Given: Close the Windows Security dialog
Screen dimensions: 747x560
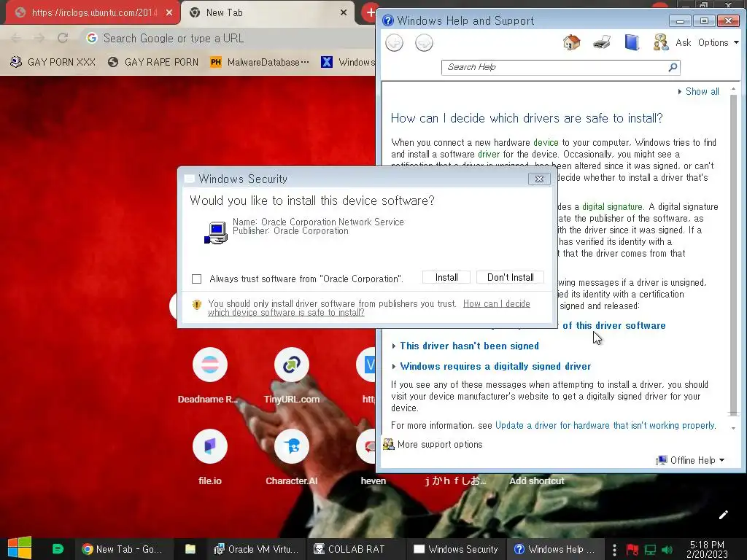Looking at the screenshot, I should [539, 179].
